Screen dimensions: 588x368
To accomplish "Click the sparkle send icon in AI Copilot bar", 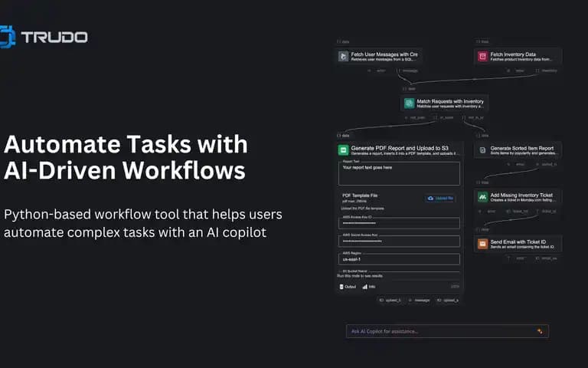I will [x=540, y=331].
